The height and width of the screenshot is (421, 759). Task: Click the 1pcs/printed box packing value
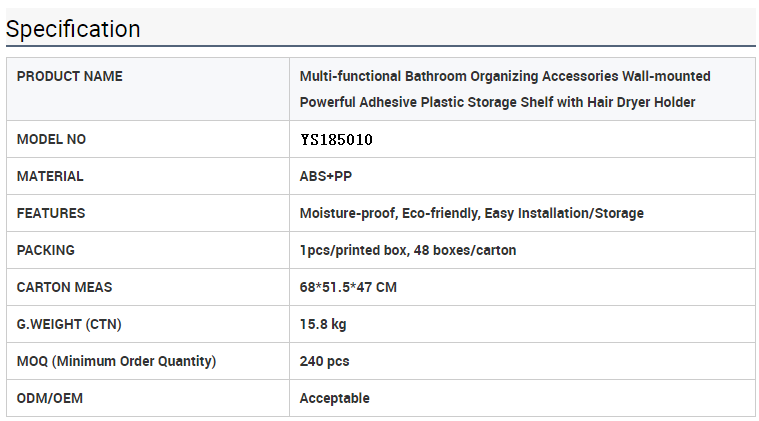408,250
